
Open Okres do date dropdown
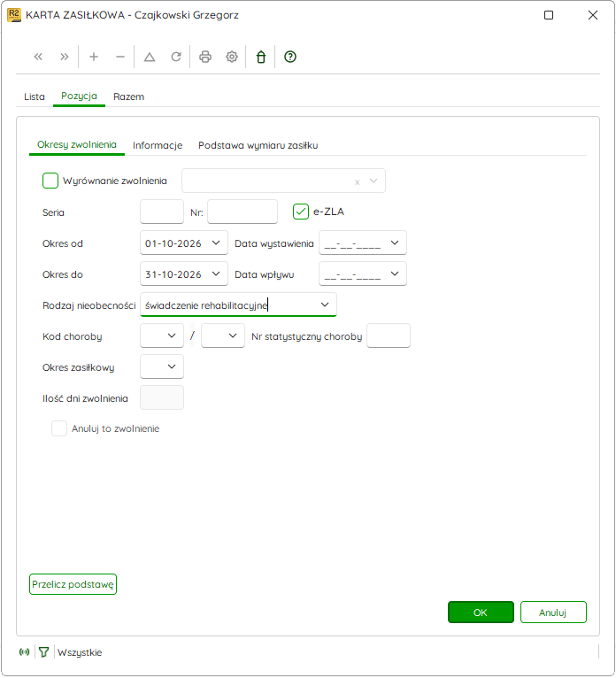(216, 274)
